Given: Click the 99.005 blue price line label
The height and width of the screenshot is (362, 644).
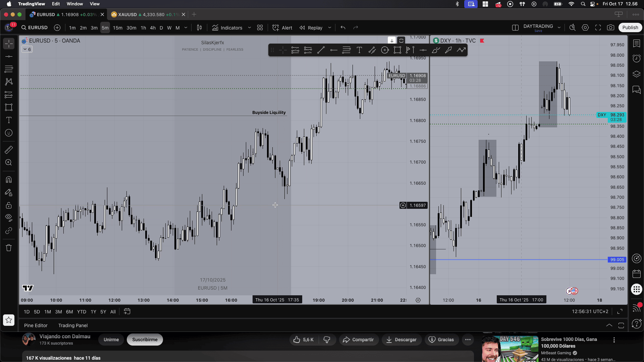Looking at the screenshot, I should (x=617, y=260).
